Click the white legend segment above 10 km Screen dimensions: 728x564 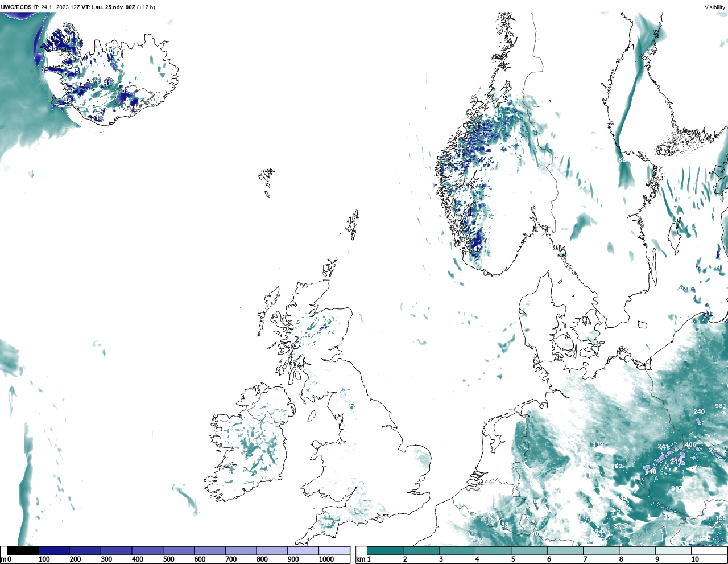pyautogui.click(x=709, y=550)
